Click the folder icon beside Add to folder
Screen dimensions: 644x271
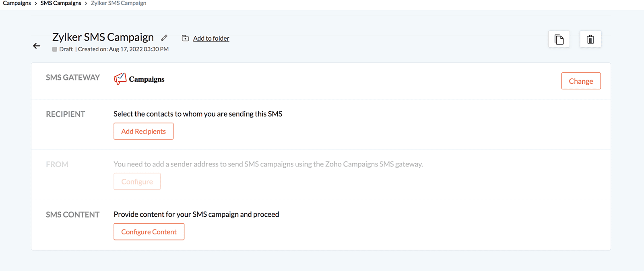click(185, 38)
